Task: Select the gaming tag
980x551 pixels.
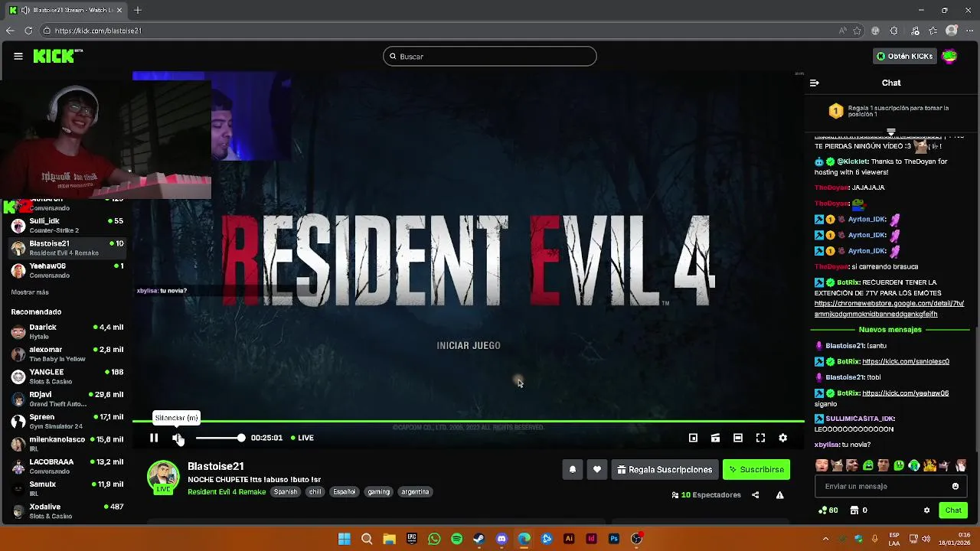Action: click(378, 492)
